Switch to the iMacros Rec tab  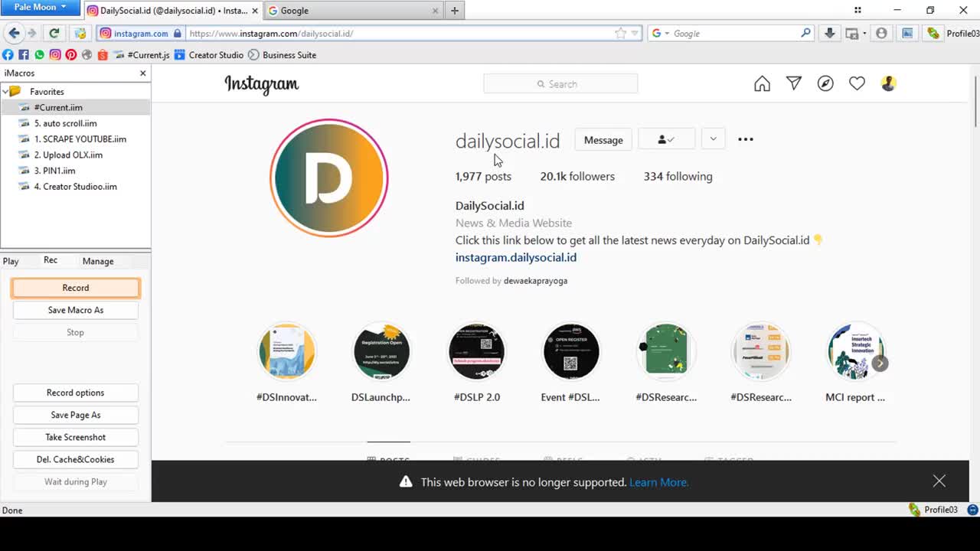coord(51,260)
